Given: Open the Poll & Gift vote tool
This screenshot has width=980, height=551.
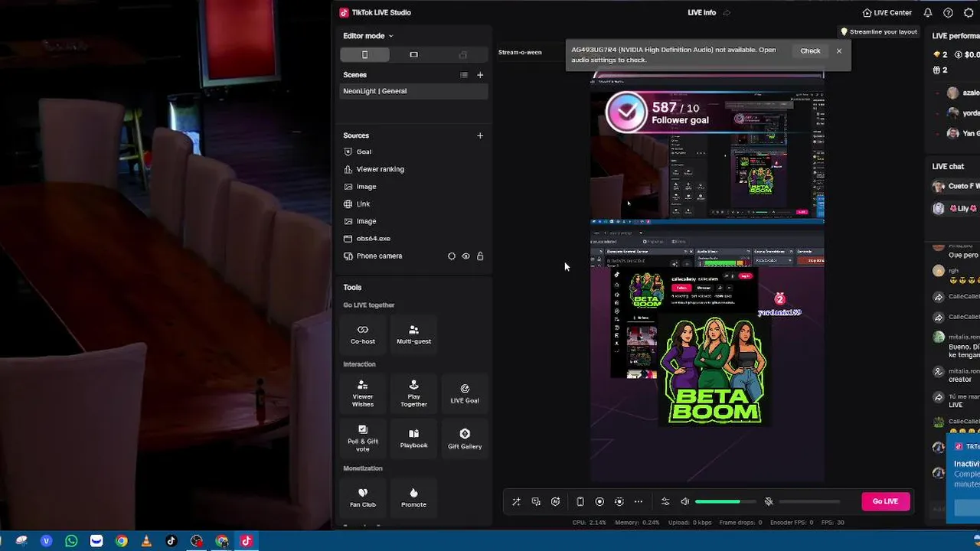Looking at the screenshot, I should 363,439.
